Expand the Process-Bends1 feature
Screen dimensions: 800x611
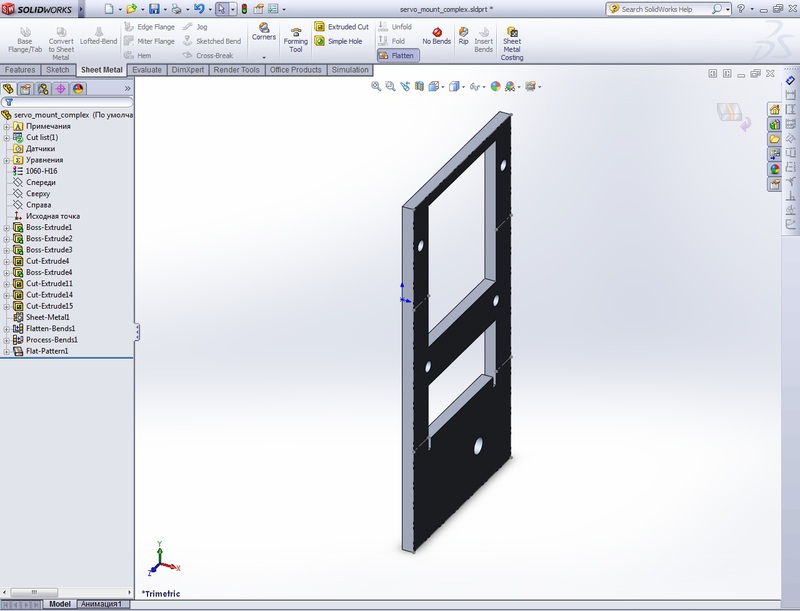6,340
